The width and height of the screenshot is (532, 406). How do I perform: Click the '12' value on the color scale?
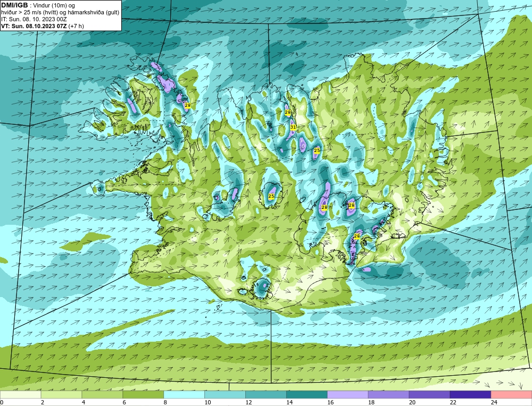[x=248, y=403]
